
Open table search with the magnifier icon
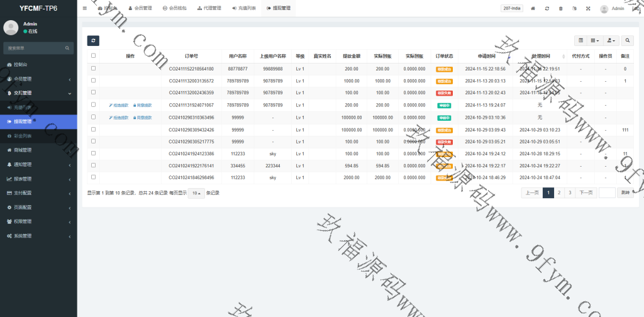(628, 40)
